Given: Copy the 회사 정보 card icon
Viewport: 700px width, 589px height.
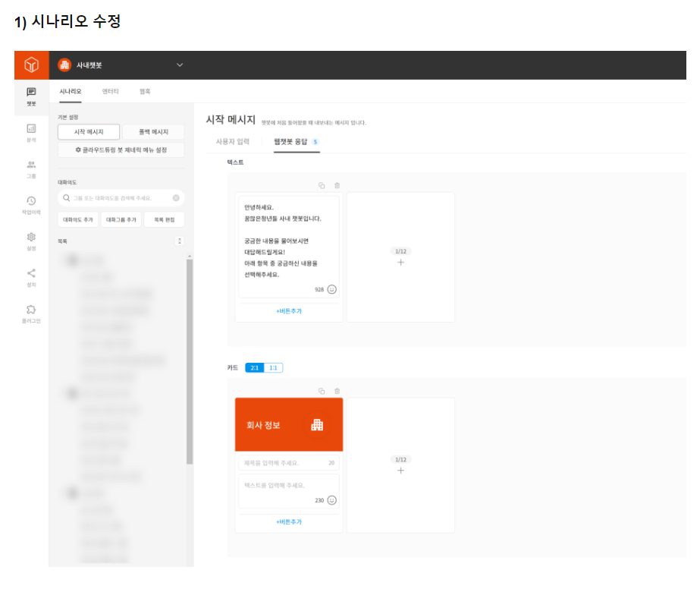Looking at the screenshot, I should click(x=322, y=392).
